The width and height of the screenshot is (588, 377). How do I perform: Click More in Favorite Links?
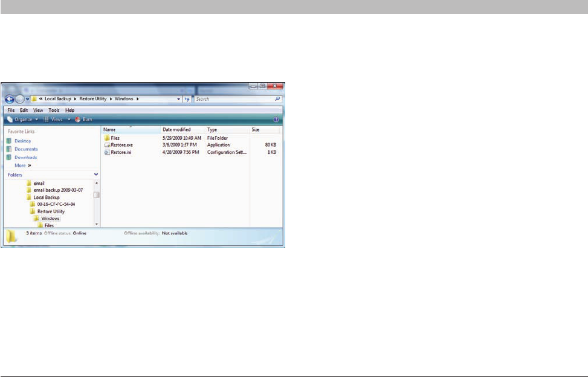[22, 166]
